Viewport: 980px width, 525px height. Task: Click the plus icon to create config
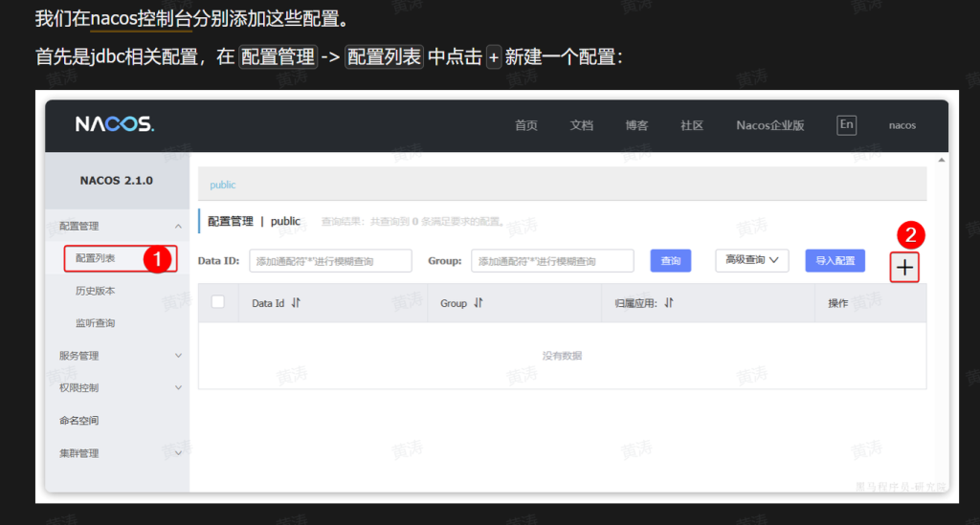[x=904, y=268]
